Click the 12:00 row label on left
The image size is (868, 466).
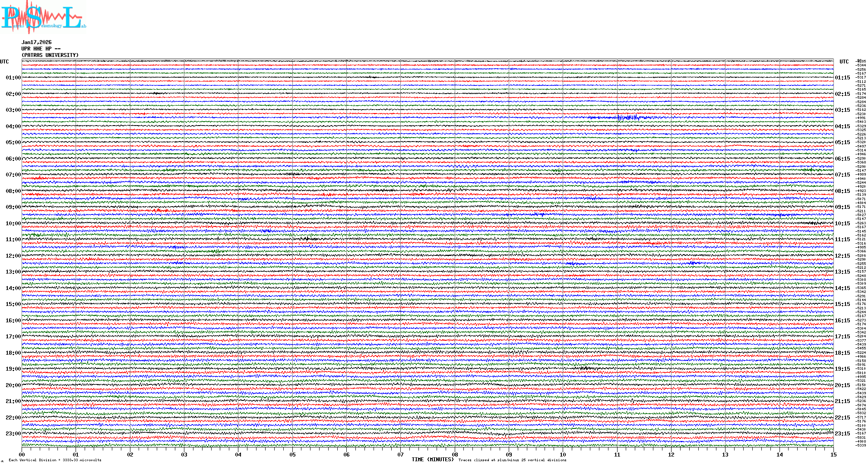(x=13, y=256)
